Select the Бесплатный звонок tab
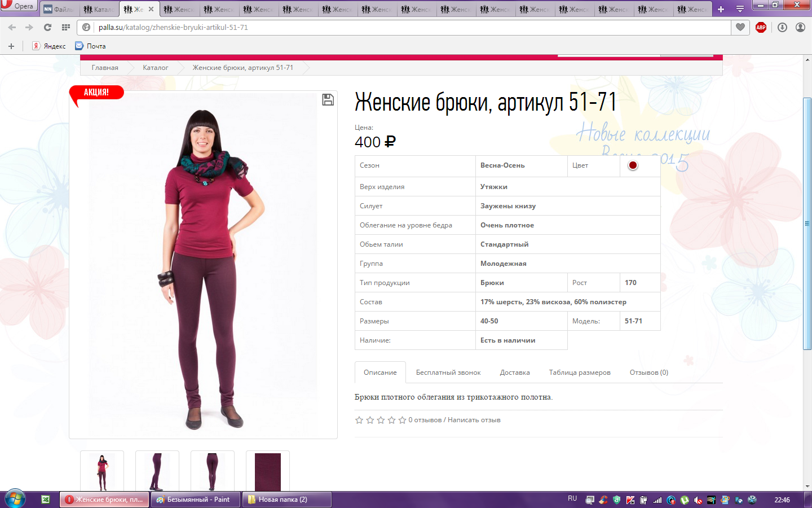 pyautogui.click(x=448, y=373)
